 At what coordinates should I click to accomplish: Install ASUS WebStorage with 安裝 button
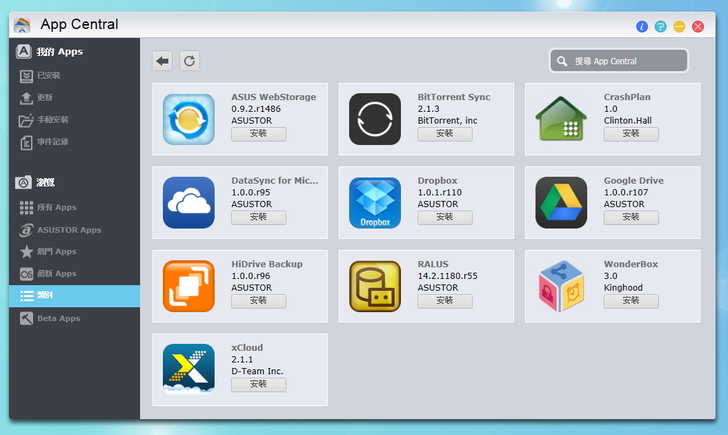pos(259,134)
